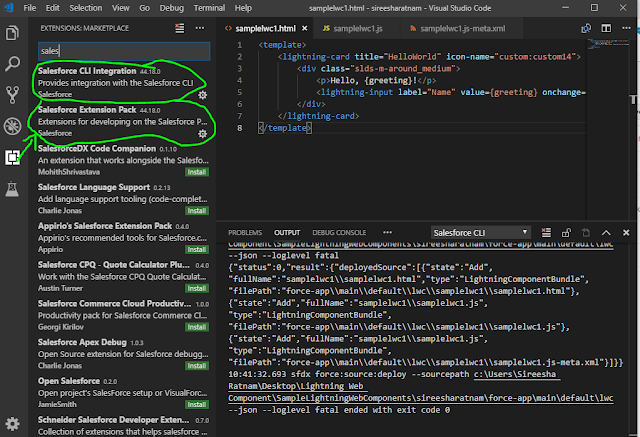Open the c:\Users\Sireesha path link in output
Screen dimensions: 640x437
[517, 375]
